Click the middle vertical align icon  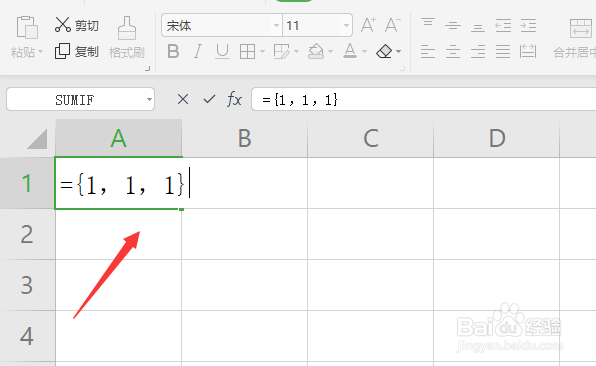453,25
